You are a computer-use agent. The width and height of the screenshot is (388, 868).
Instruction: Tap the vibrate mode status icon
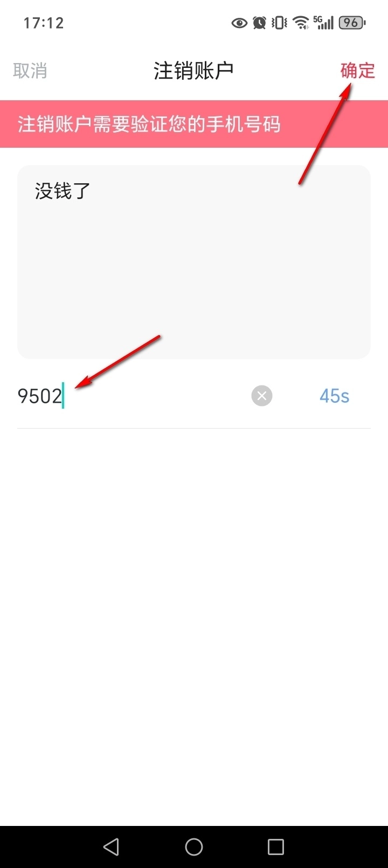279,23
